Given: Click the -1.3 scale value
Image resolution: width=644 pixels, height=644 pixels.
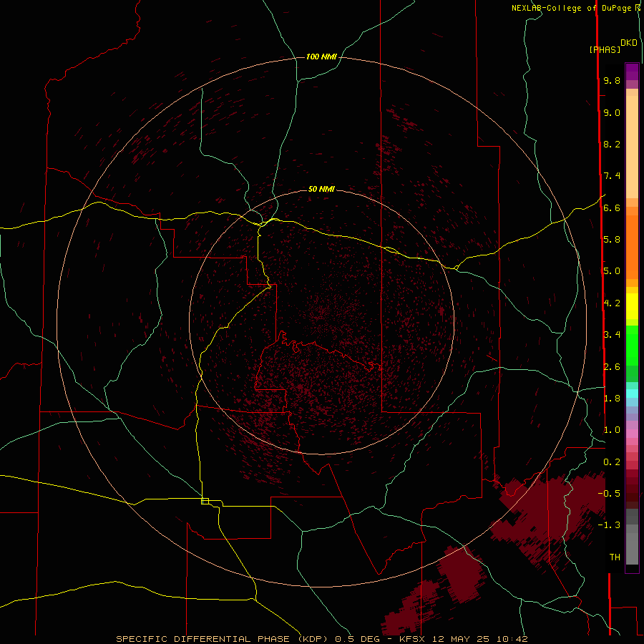Looking at the screenshot, I should [x=609, y=525].
